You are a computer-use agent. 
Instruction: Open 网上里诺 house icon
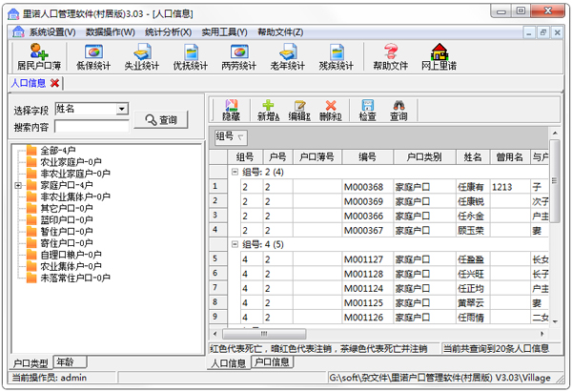tap(439, 56)
